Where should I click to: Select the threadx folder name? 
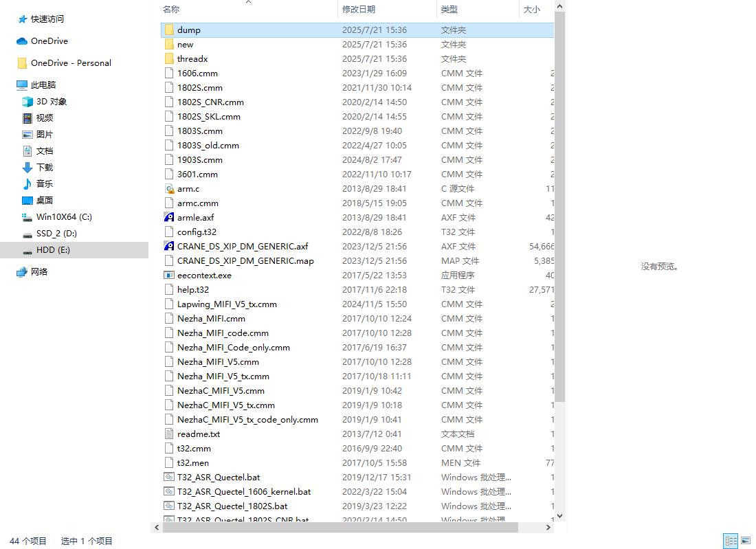[192, 59]
